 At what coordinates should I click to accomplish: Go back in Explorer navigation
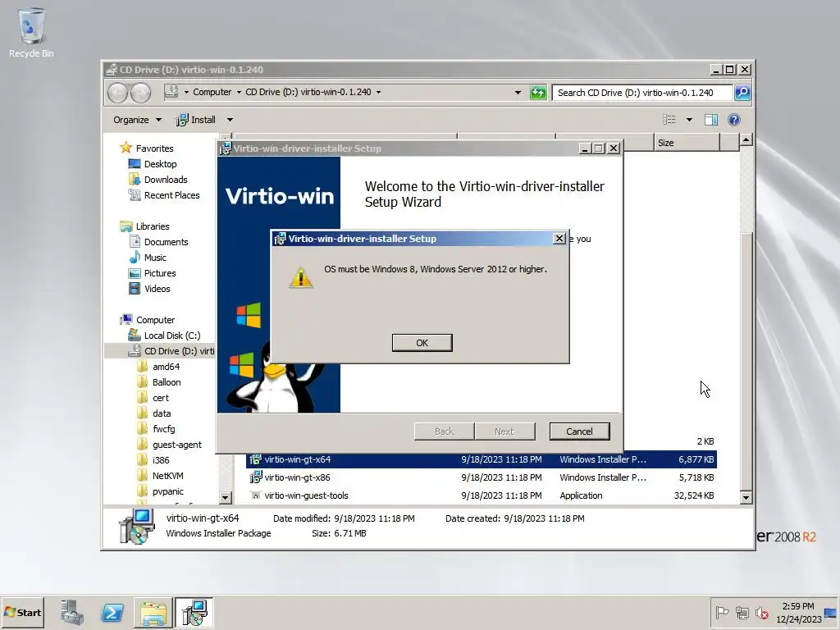pos(117,93)
